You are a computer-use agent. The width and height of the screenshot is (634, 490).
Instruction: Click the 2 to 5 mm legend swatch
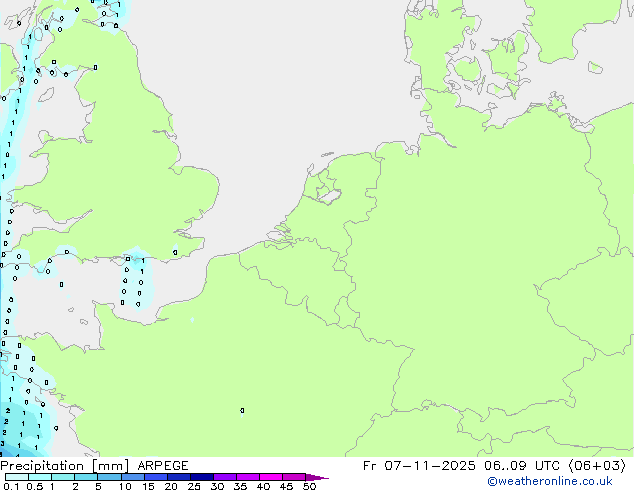[86, 477]
